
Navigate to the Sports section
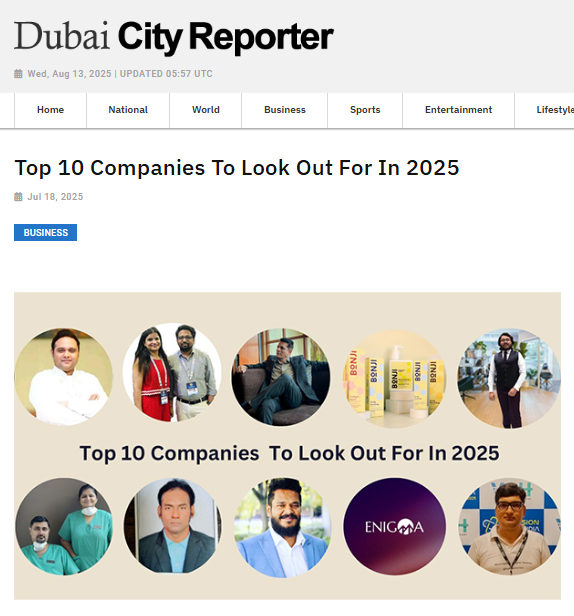[365, 110]
